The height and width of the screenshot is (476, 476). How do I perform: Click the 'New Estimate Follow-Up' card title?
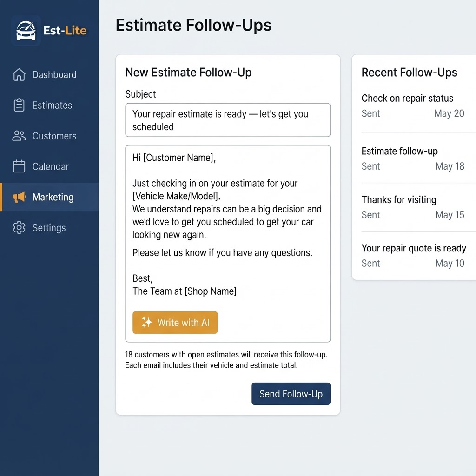189,73
